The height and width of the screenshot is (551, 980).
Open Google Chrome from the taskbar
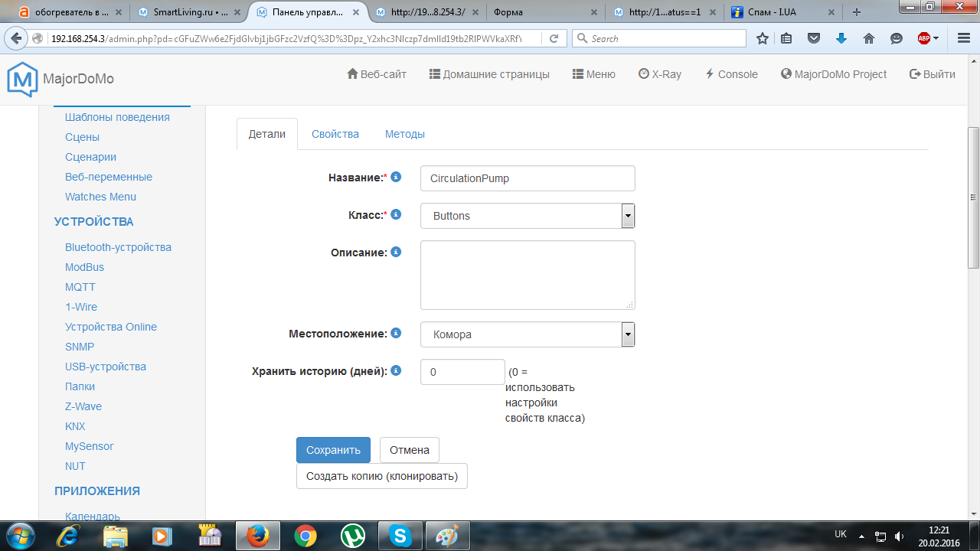click(x=305, y=536)
